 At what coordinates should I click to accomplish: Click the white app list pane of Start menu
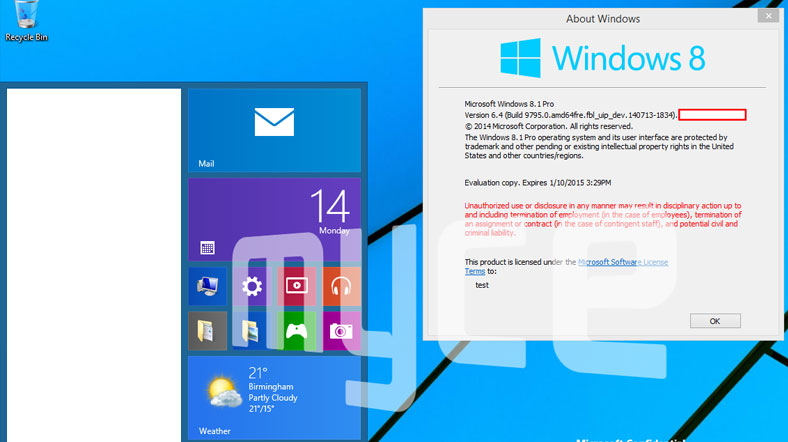coord(94,265)
